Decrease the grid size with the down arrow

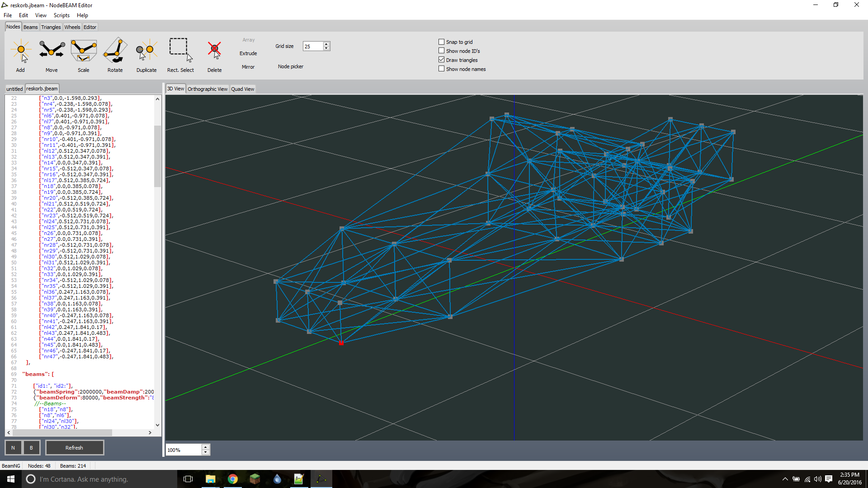pyautogui.click(x=326, y=48)
